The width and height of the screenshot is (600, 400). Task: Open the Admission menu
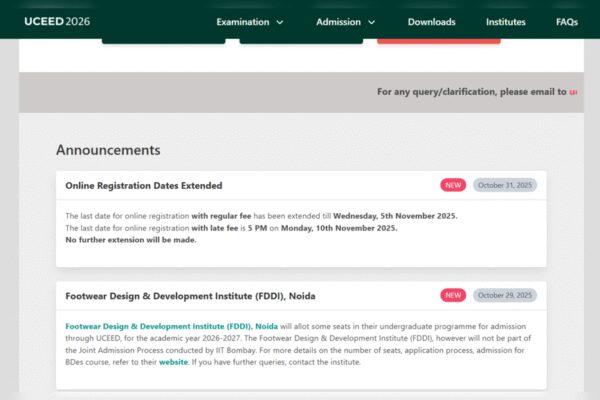tap(338, 22)
